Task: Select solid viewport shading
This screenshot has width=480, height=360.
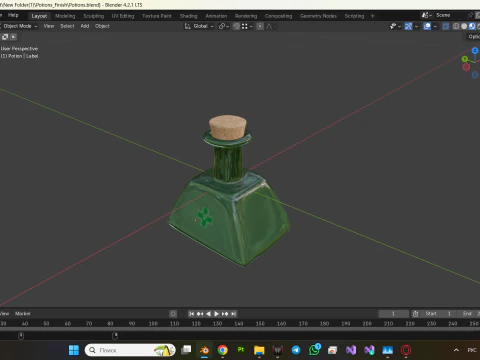Action: point(464,26)
